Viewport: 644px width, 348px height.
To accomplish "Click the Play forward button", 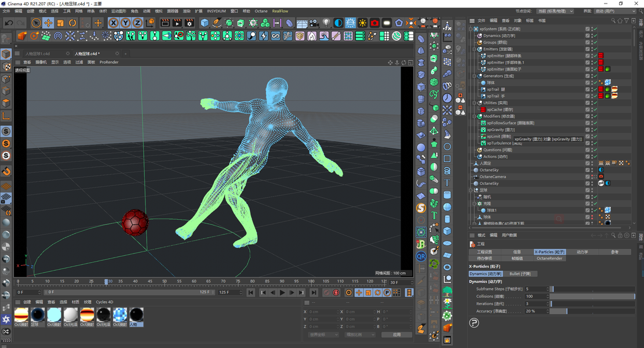I will 282,292.
